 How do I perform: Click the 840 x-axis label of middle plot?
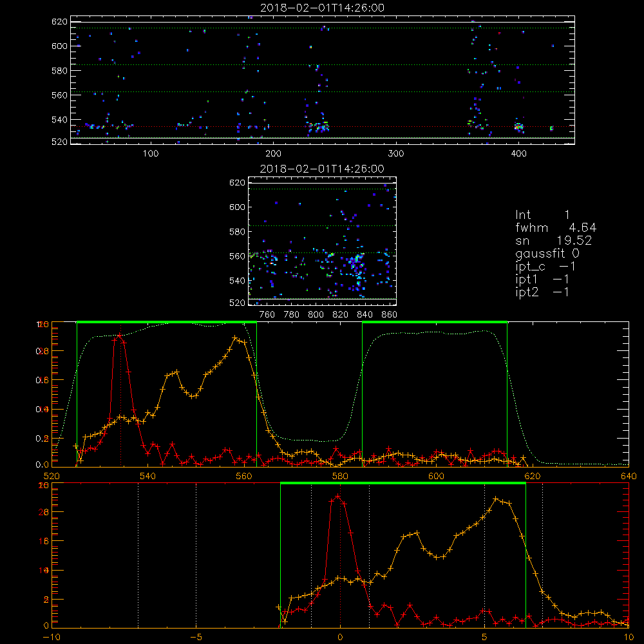click(365, 315)
